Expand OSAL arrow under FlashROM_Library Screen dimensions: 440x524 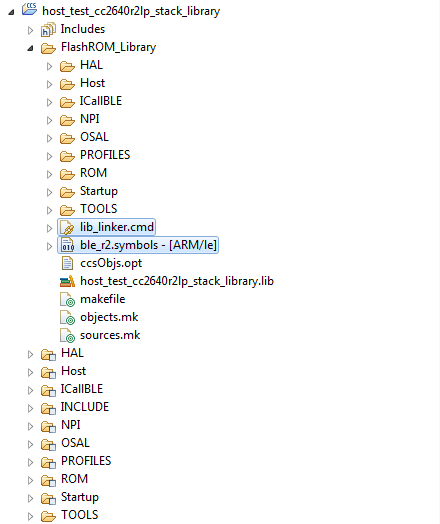[49, 138]
